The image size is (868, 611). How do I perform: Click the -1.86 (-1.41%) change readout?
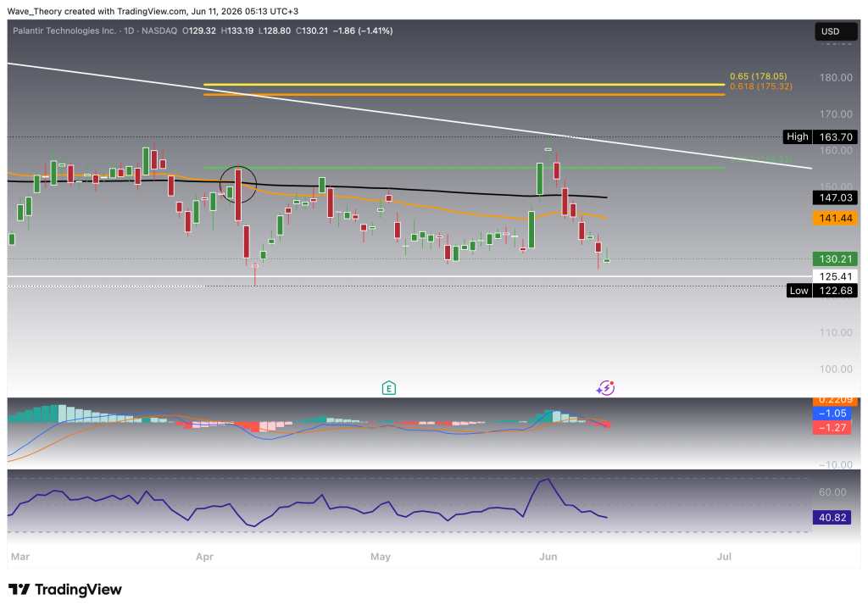[363, 31]
